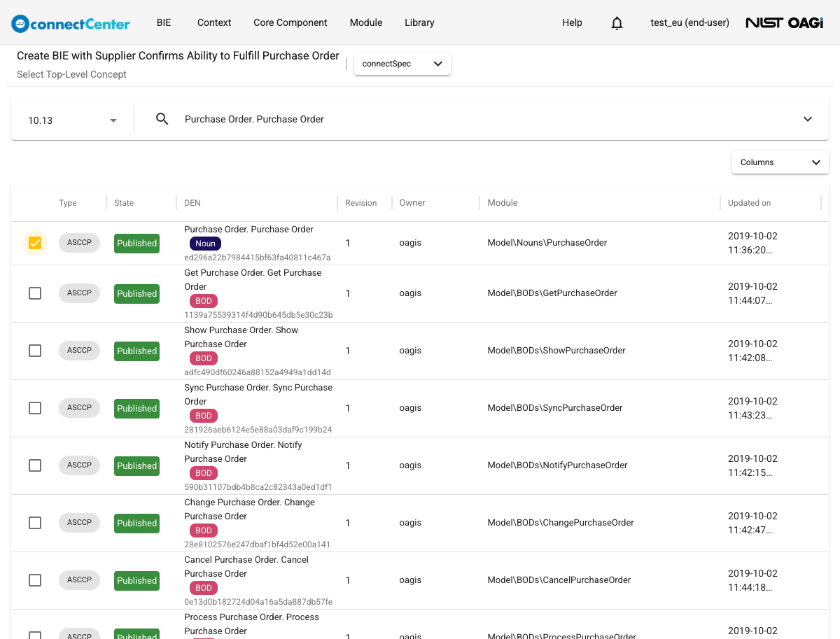Check the Show Purchase Order row
The height and width of the screenshot is (639, 840).
[x=35, y=351]
